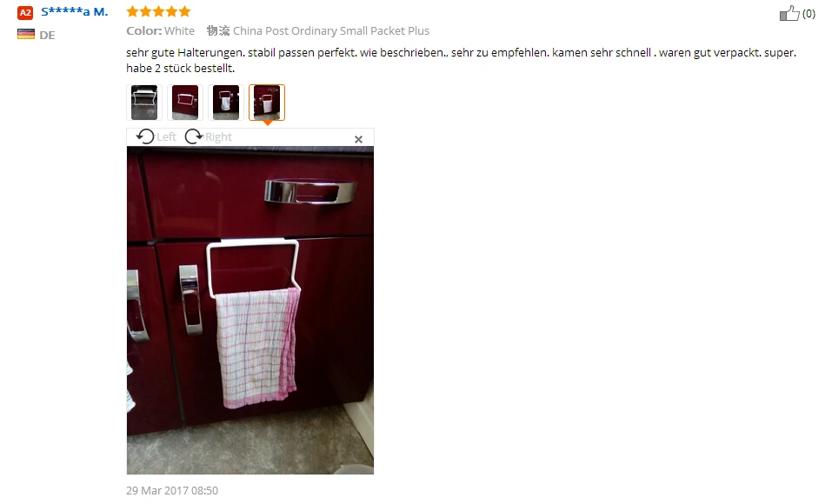Click the Left rotate label
825x504 pixels.
click(x=166, y=136)
